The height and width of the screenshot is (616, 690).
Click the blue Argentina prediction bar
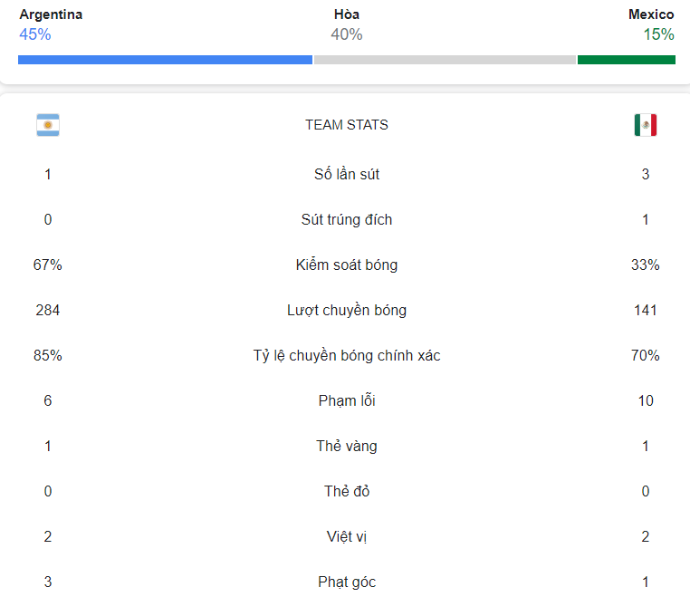(165, 60)
